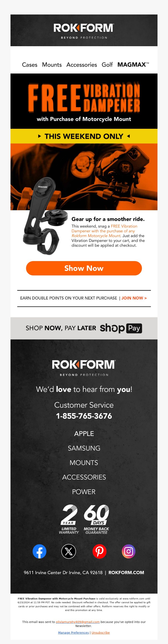Go to the Golf section
Image resolution: width=168 pixels, height=644 pixels.
(107, 64)
